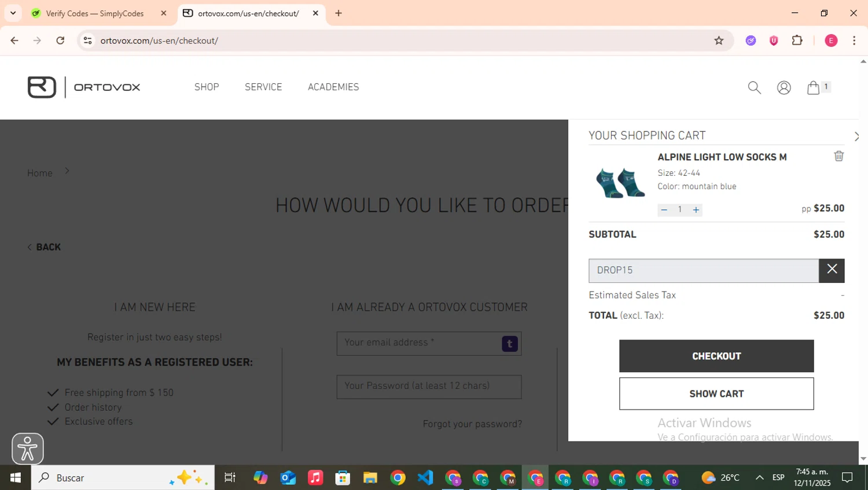Click the weather widget showing 26°C
The width and height of the screenshot is (868, 490).
click(720, 478)
